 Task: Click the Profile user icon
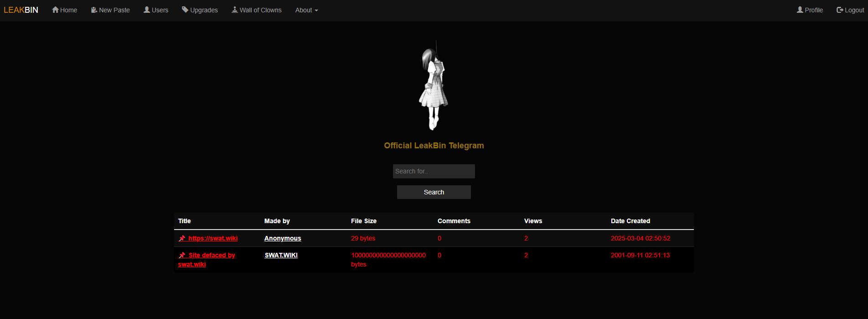coord(800,10)
